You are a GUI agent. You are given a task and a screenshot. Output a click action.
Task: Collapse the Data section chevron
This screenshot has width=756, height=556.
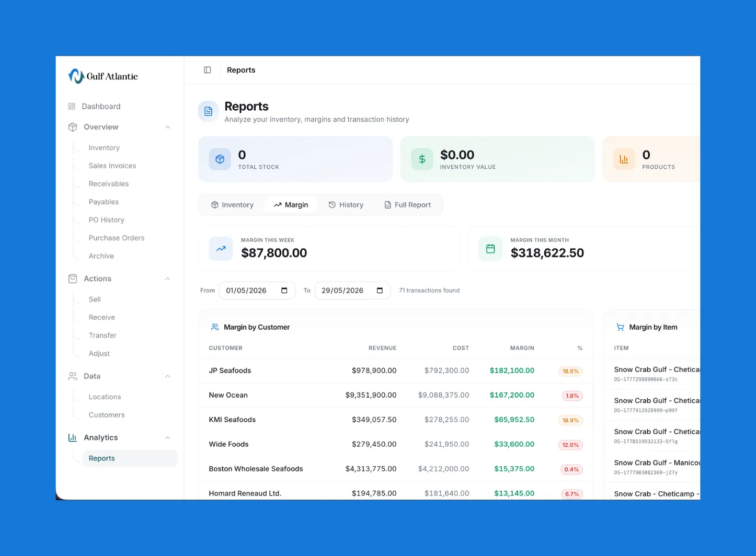coord(168,376)
